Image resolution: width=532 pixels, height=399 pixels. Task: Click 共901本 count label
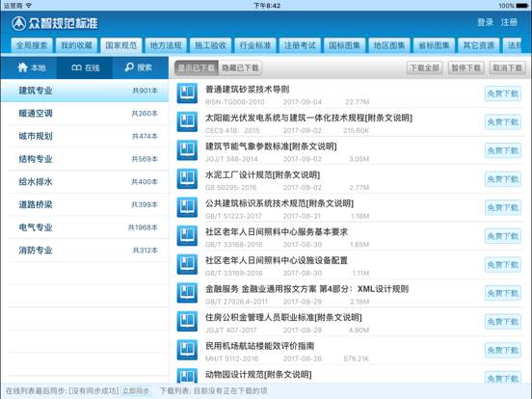[145, 91]
